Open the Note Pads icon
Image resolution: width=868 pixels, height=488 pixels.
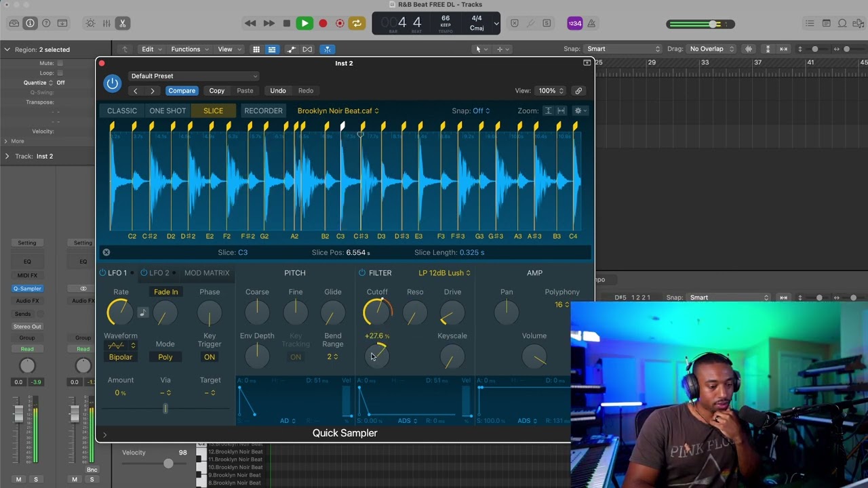coord(826,23)
